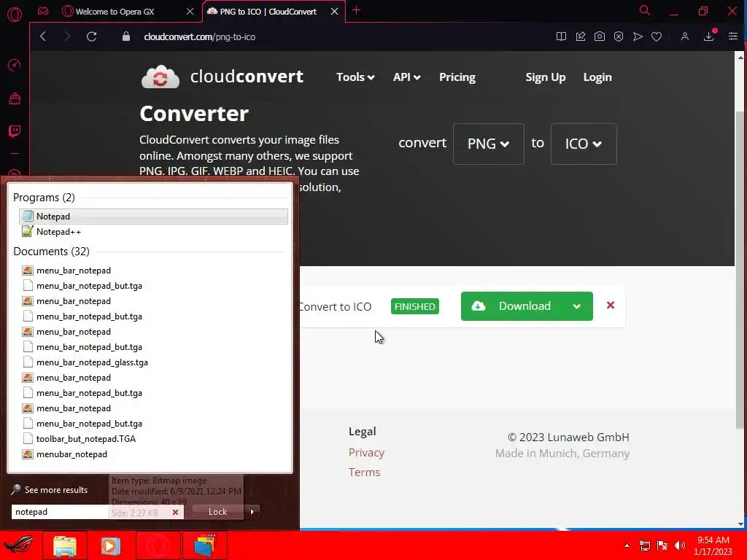Open the Privacy link
747x560 pixels.
tap(366, 452)
